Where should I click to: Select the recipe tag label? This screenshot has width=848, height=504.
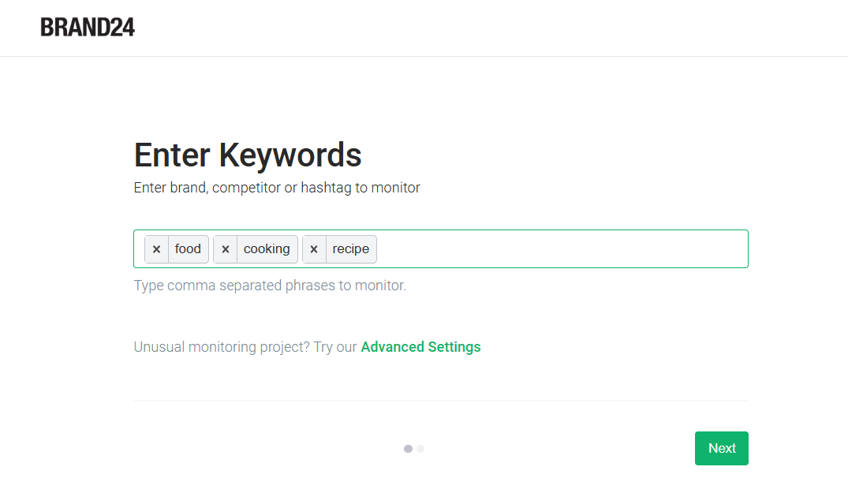[x=350, y=249]
